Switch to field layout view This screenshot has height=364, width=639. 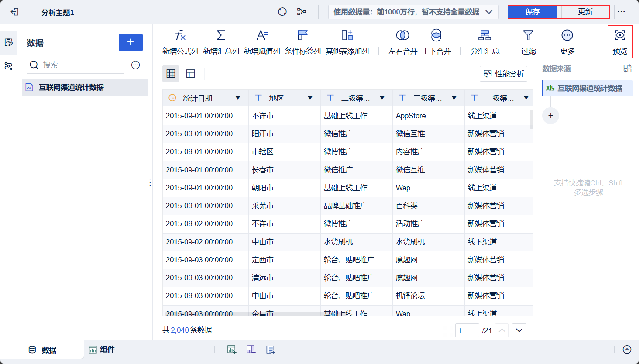point(191,74)
